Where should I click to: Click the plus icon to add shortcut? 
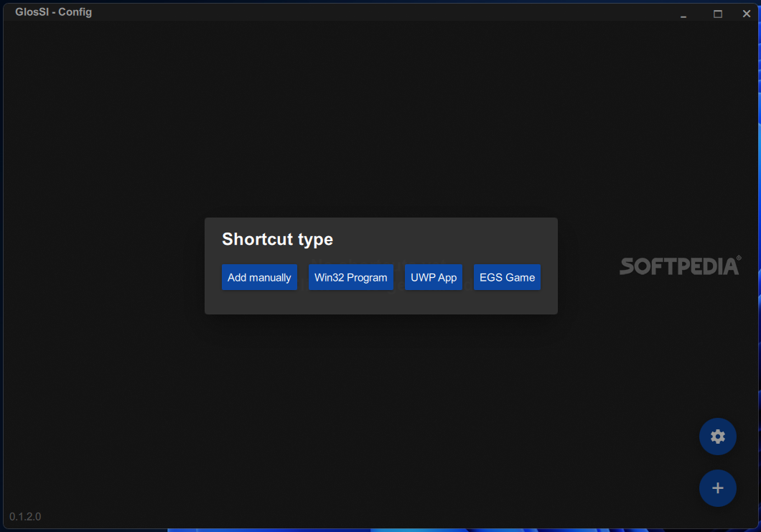pos(717,487)
